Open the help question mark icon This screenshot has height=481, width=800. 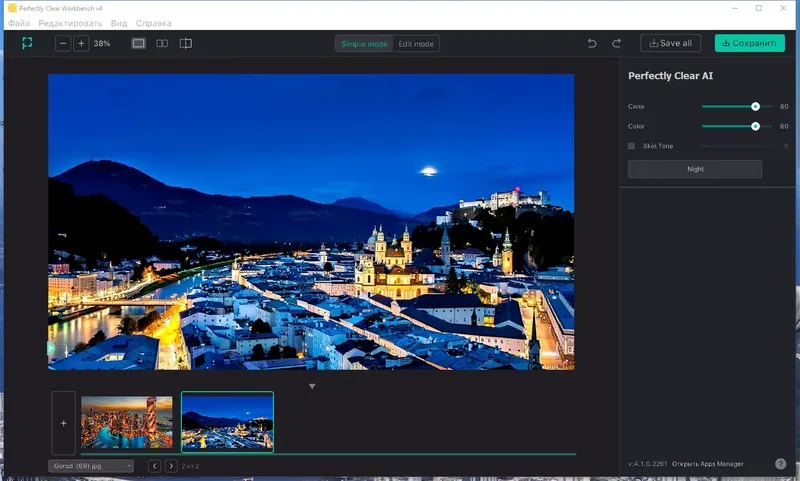tap(780, 464)
